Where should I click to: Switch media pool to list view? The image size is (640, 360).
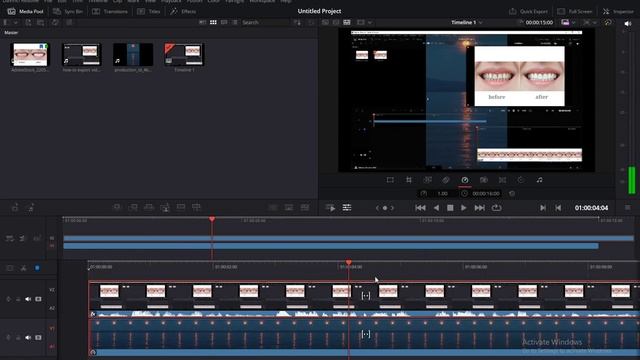pyautogui.click(x=235, y=22)
